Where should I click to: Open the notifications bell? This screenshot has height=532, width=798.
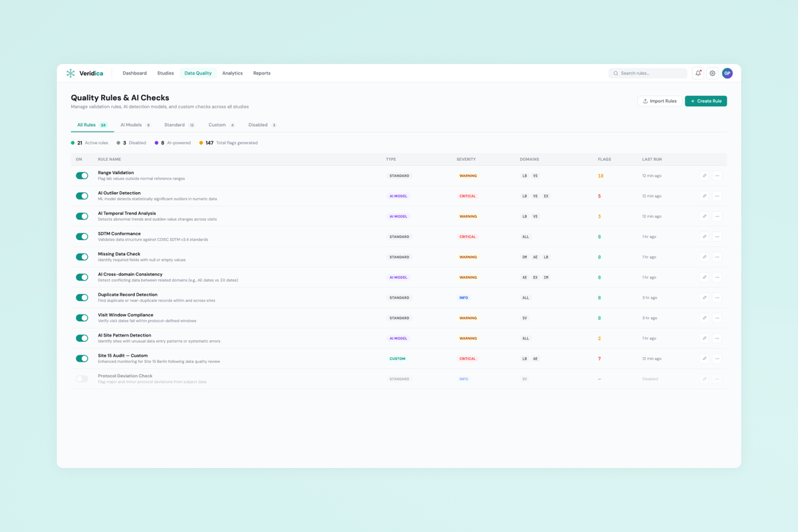698,73
